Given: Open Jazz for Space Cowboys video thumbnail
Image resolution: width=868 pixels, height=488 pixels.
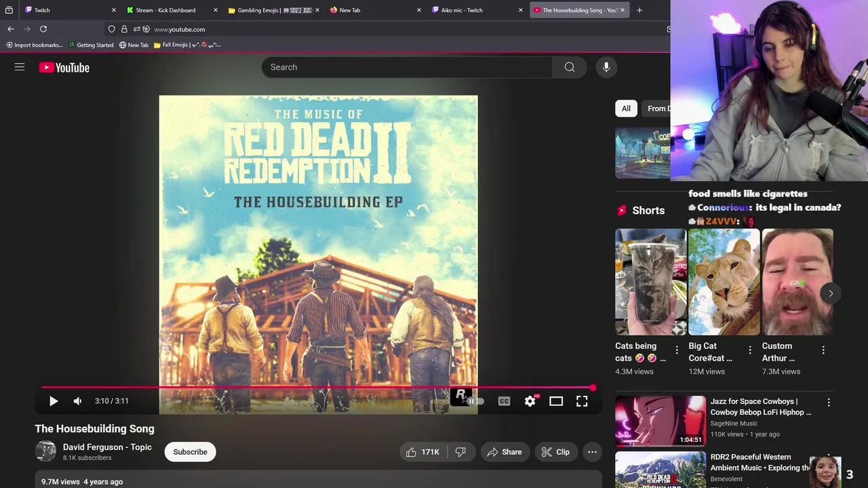Looking at the screenshot, I should point(660,421).
